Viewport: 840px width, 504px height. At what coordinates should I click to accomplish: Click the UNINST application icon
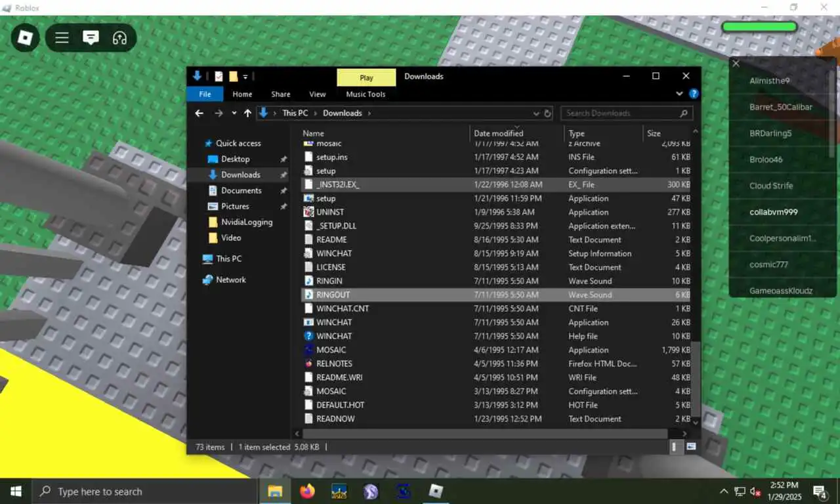tap(309, 212)
